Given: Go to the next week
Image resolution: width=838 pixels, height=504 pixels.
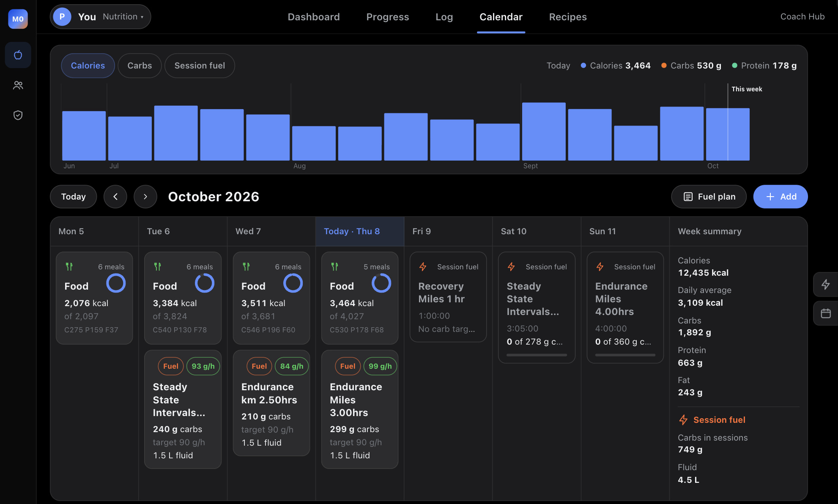Looking at the screenshot, I should (145, 197).
